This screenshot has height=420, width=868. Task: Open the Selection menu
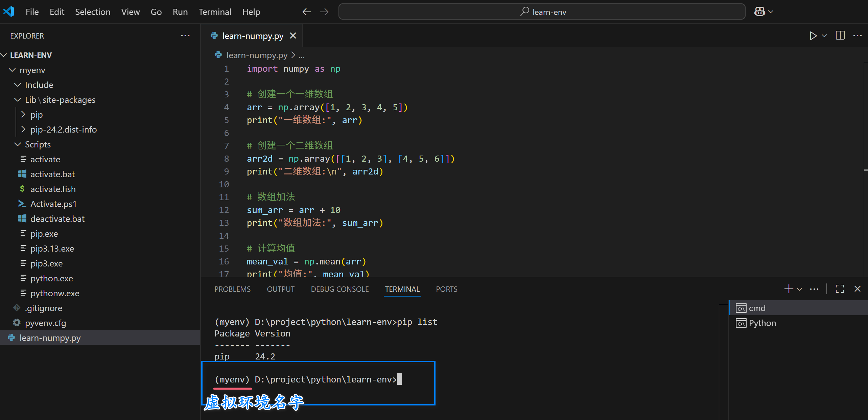(x=93, y=12)
